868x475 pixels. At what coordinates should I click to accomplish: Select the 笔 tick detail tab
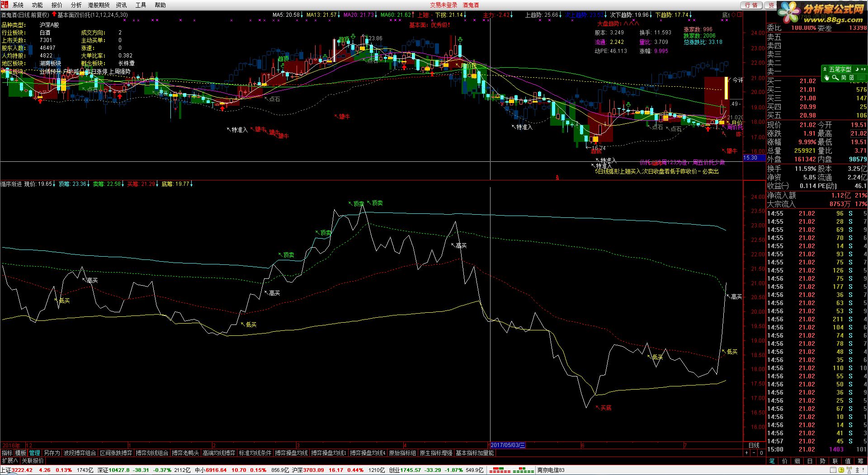click(x=772, y=461)
